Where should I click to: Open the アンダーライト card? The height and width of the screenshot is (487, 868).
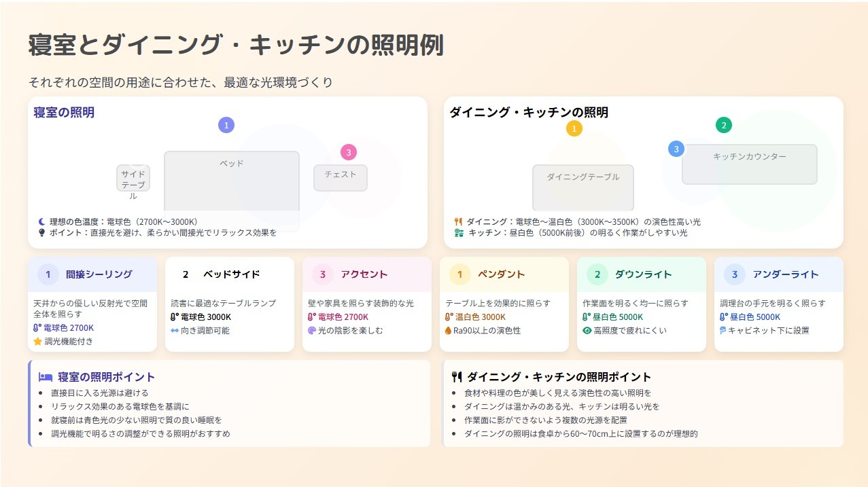tap(779, 304)
